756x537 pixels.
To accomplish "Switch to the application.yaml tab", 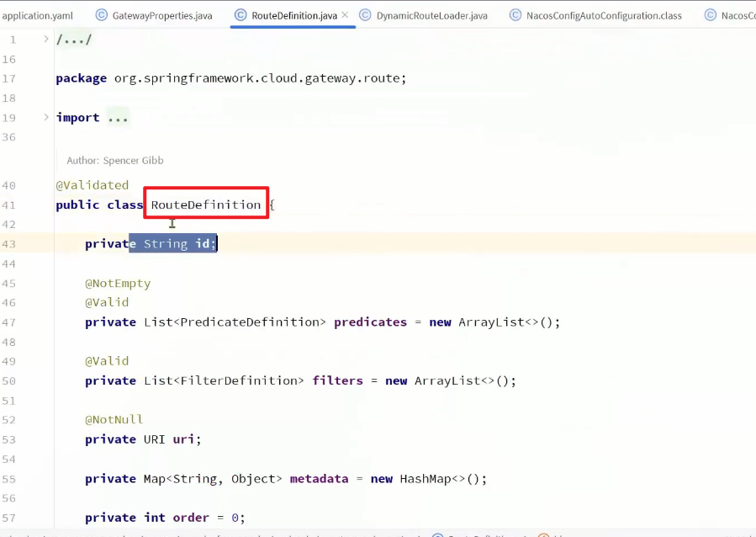I will [x=38, y=15].
